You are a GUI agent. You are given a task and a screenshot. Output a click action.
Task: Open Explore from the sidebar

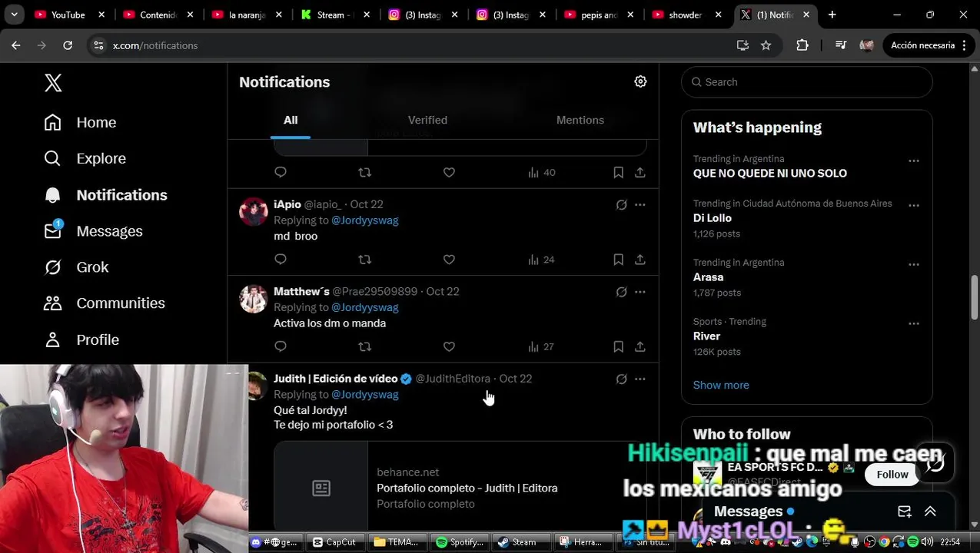(85, 158)
